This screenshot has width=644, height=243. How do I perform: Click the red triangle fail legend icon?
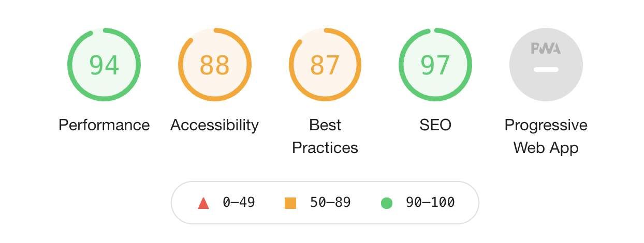pos(203,203)
